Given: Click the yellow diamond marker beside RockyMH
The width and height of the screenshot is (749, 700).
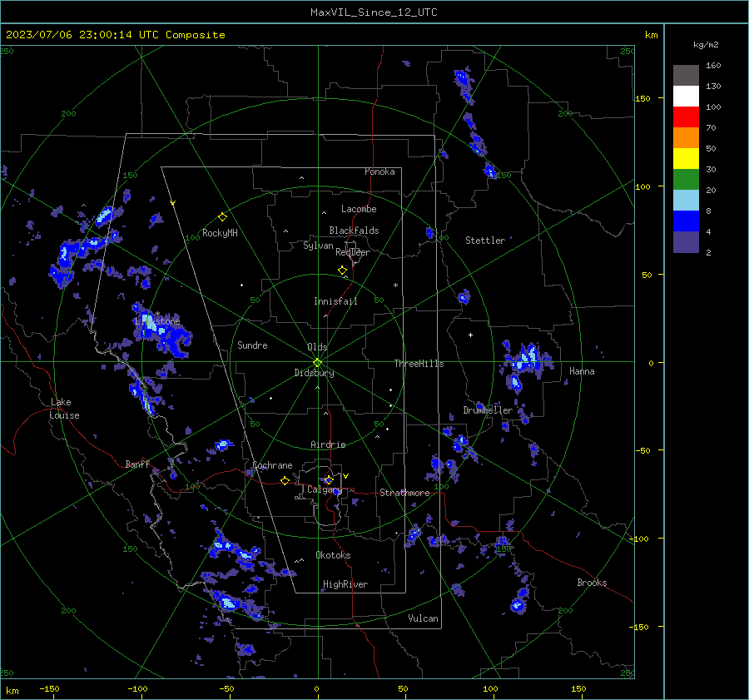Looking at the screenshot, I should click(222, 217).
